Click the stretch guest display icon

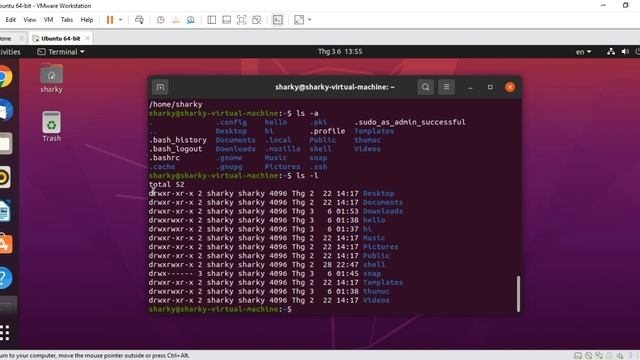click(x=299, y=20)
